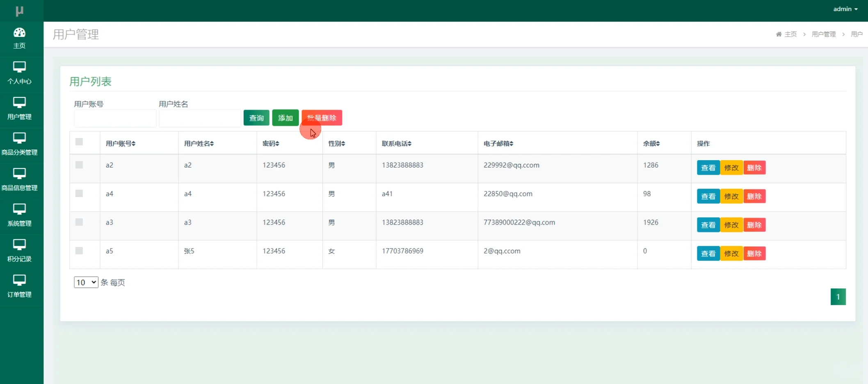View details of user a2 with 查看

click(708, 168)
